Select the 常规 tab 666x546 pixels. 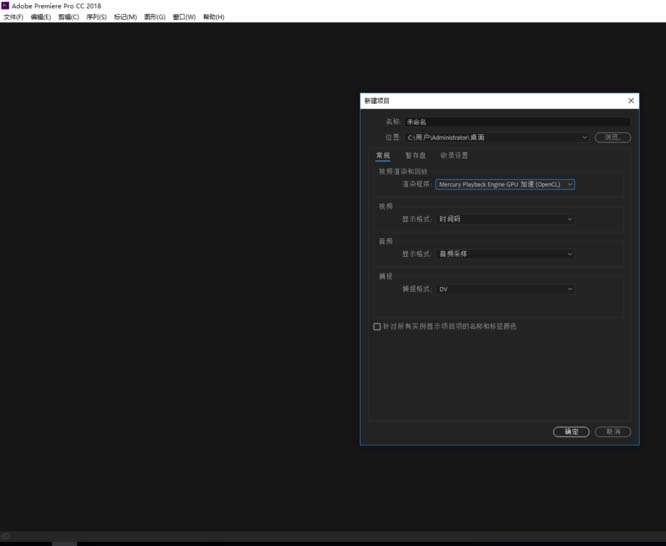pos(383,156)
